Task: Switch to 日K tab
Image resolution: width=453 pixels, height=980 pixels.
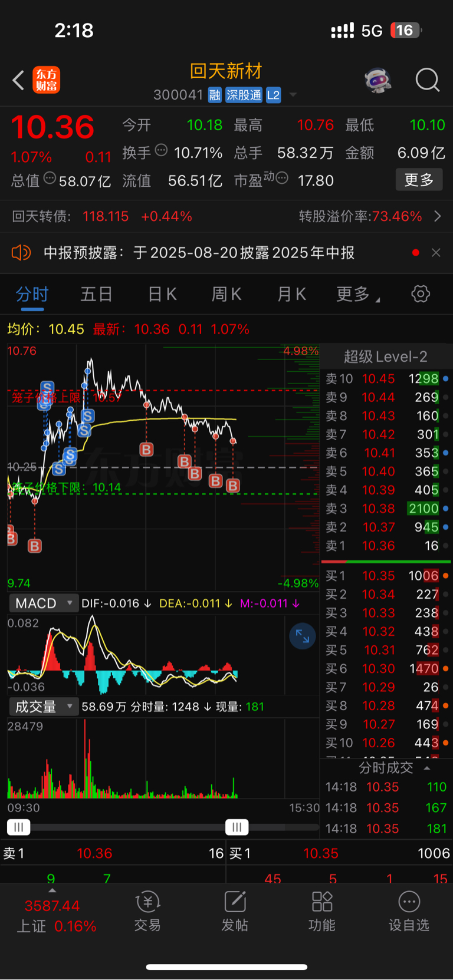Action: click(x=162, y=294)
